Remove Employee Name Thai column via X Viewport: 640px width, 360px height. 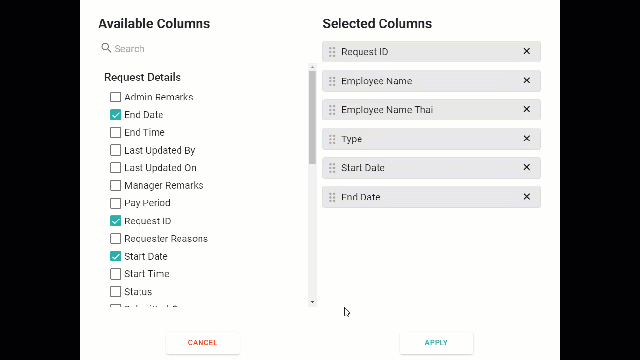527,109
